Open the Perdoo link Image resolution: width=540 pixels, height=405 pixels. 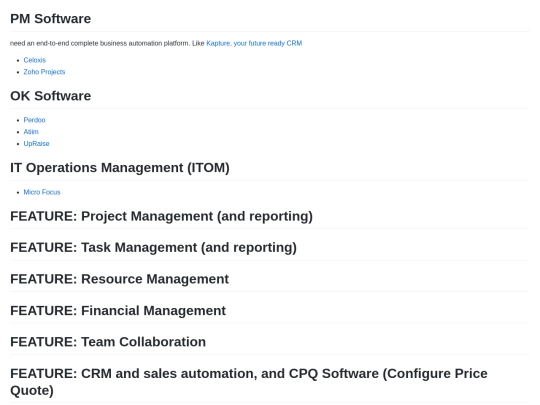tap(34, 120)
